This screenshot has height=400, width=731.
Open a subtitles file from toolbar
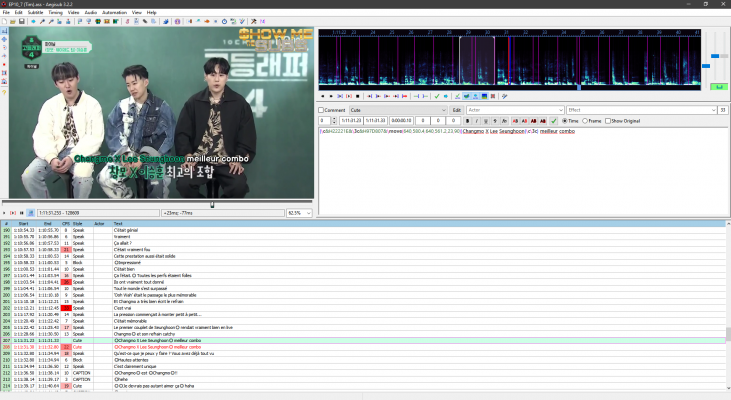pyautogui.click(x=13, y=21)
